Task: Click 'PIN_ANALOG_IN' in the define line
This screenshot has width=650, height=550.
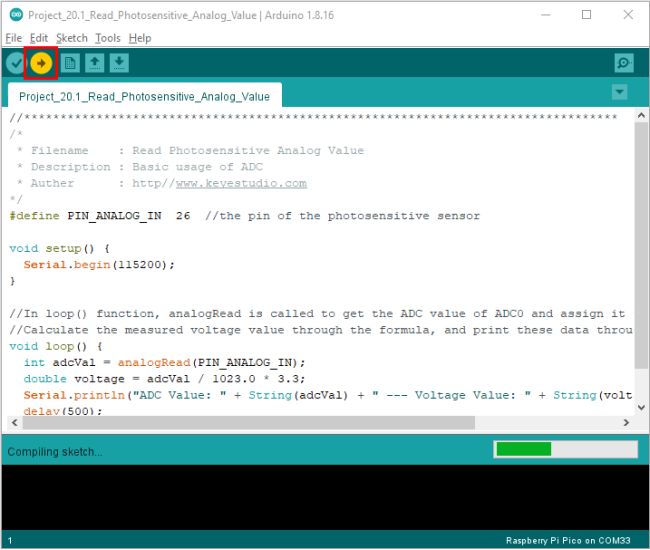Action: pyautogui.click(x=114, y=216)
